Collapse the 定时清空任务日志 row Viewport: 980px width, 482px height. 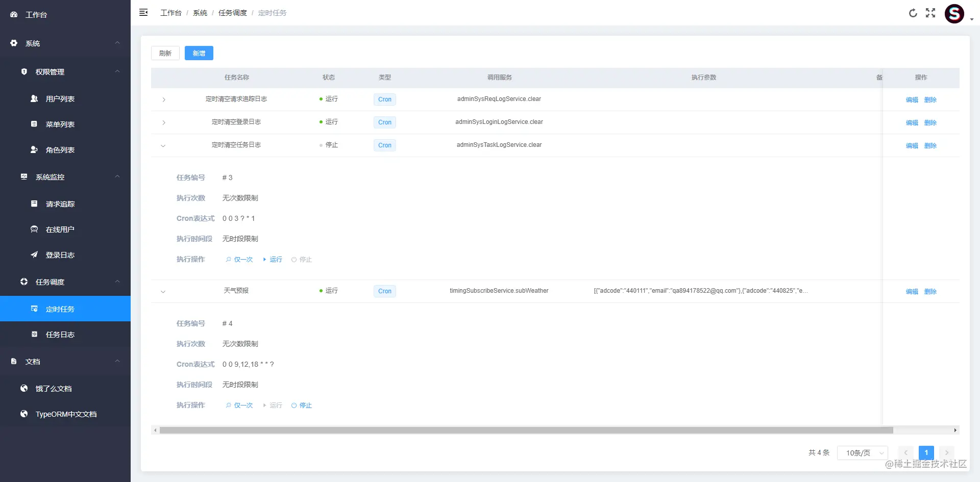163,146
